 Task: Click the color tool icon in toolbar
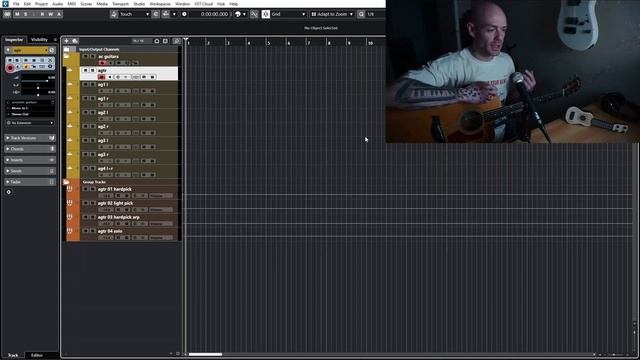(238, 14)
